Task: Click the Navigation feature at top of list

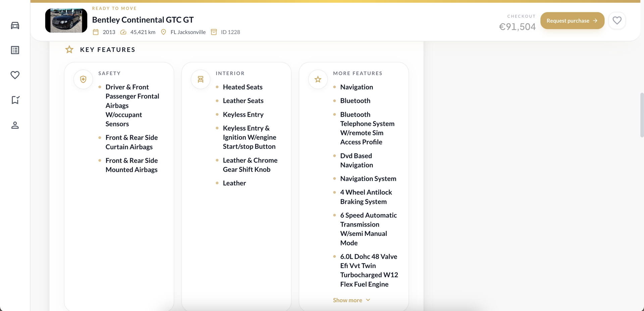Action: [x=357, y=87]
